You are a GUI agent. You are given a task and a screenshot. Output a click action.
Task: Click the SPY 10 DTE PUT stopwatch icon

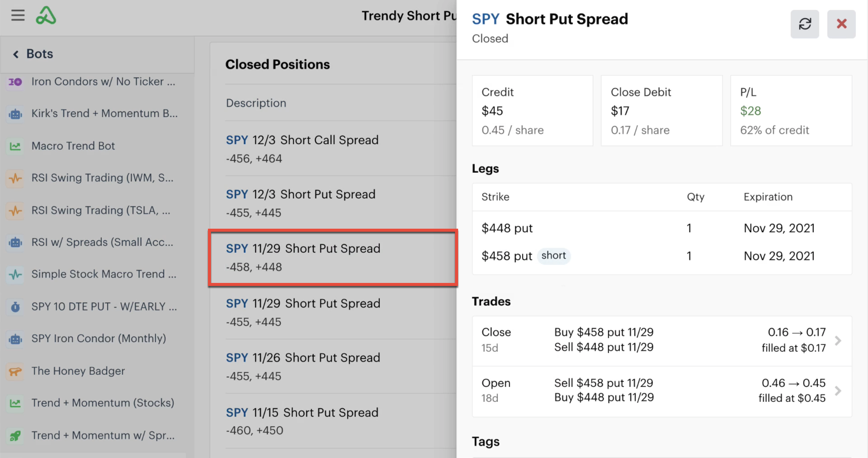[x=15, y=307]
